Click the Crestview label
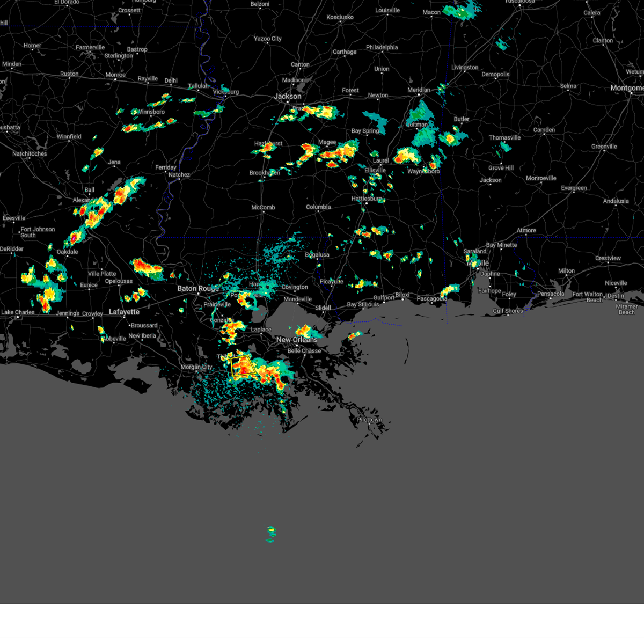The width and height of the screenshot is (644, 644). tap(608, 259)
